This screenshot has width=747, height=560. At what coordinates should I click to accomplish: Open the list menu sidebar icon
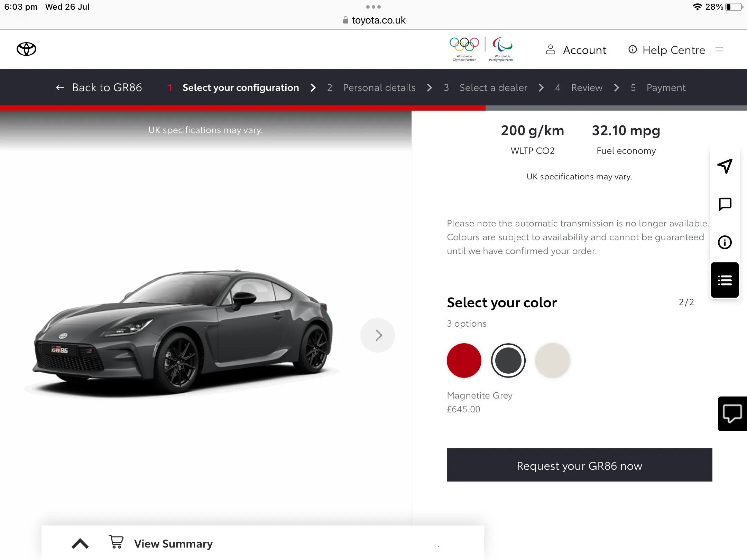(725, 280)
